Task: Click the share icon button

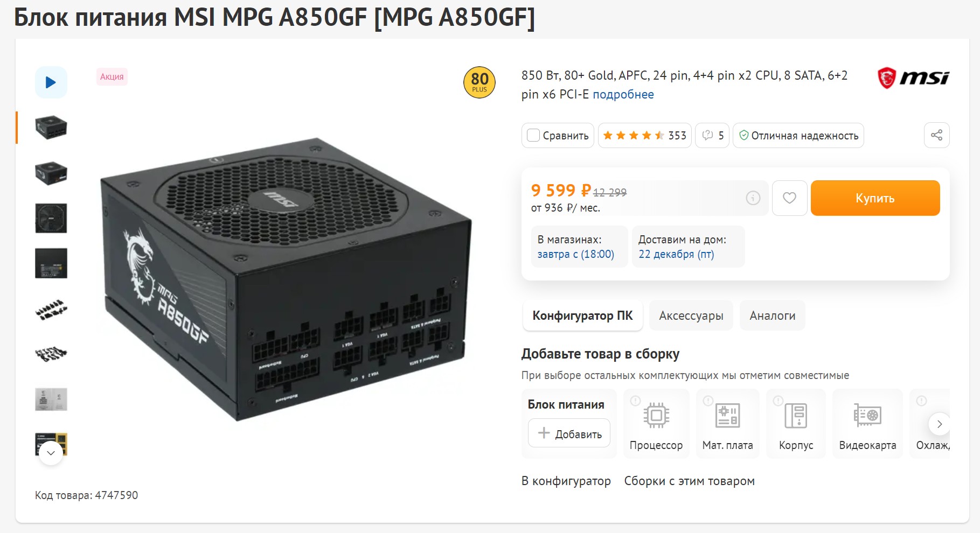Action: coord(936,135)
